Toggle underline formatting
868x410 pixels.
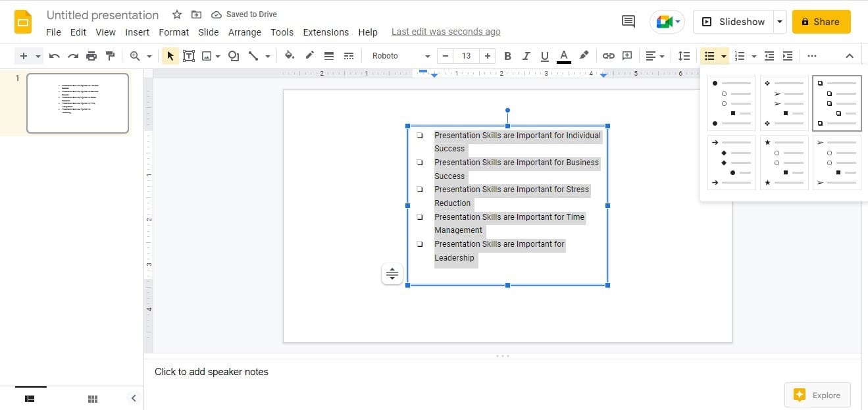[544, 56]
